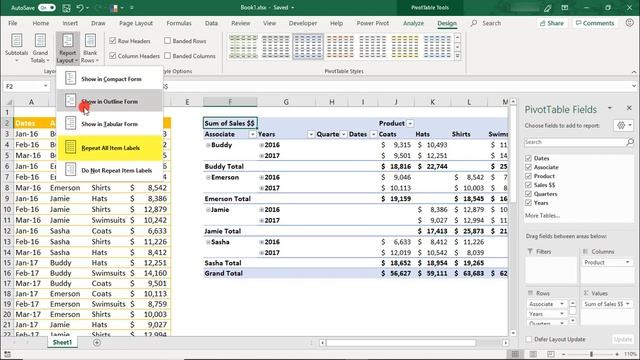Click the smiley feedback icon

tap(629, 23)
